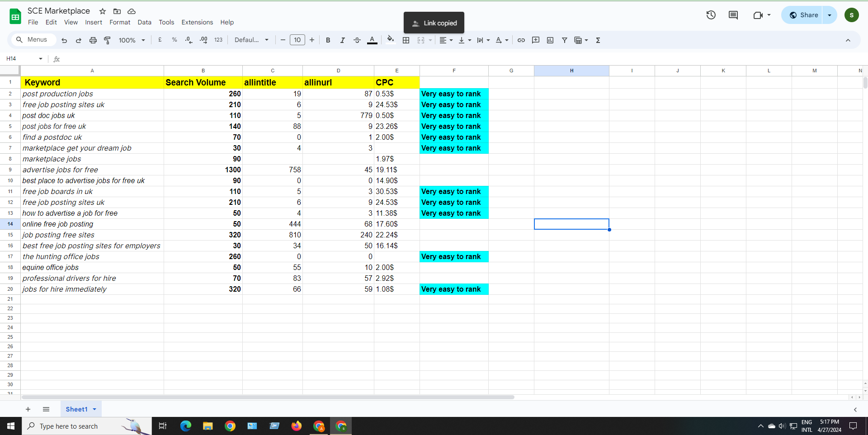Select the Paint format tool

(x=108, y=40)
